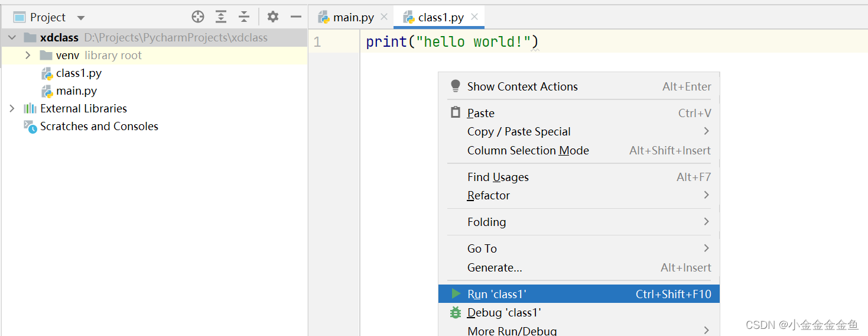Open More Run/Debug submenu
Viewport: 868px width, 336px height.
click(579, 330)
